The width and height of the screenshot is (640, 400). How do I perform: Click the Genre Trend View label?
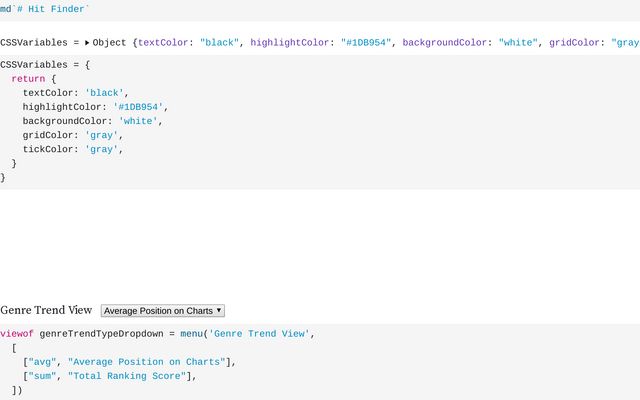coord(46,310)
